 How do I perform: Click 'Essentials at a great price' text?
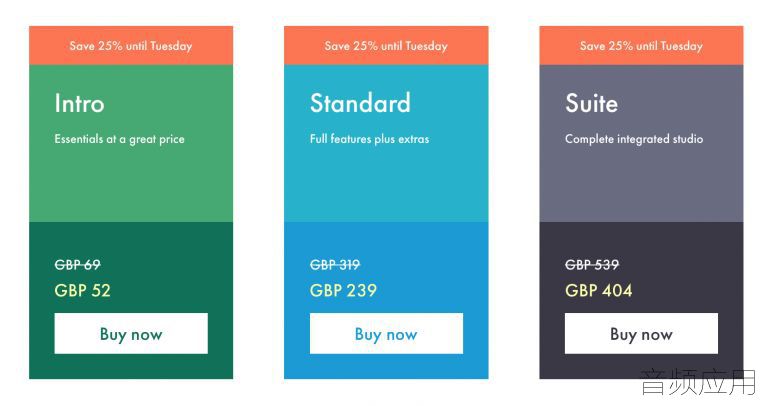(x=120, y=139)
